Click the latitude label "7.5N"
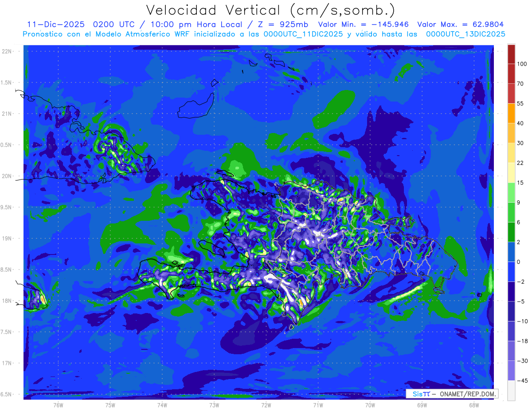The width and height of the screenshot is (532, 411). point(7,332)
